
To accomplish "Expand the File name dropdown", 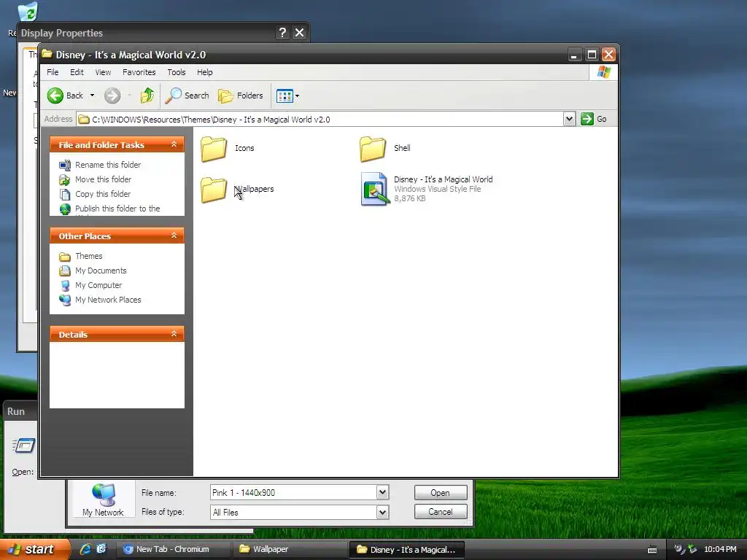I will [x=382, y=492].
